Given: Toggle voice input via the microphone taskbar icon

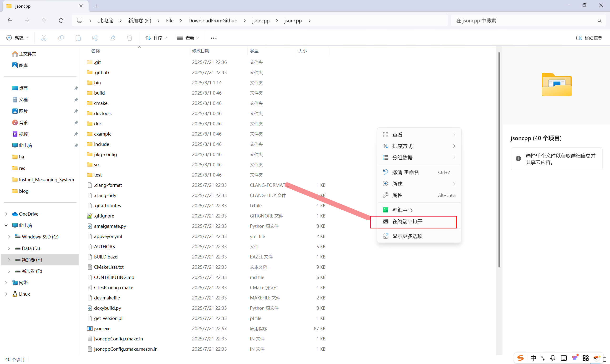Looking at the screenshot, I should pos(553,358).
